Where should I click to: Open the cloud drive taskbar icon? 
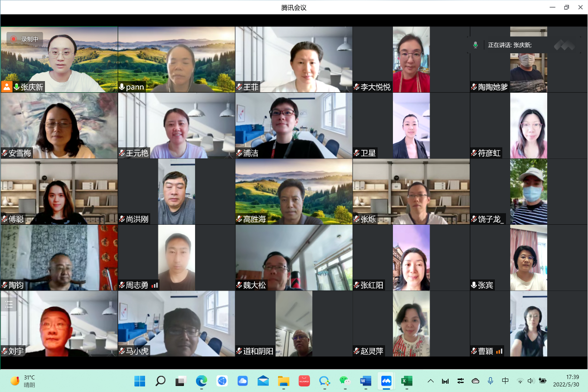tap(242, 381)
